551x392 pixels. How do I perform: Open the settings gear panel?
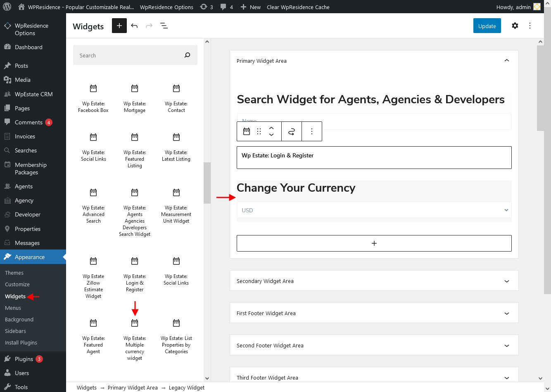click(x=515, y=26)
